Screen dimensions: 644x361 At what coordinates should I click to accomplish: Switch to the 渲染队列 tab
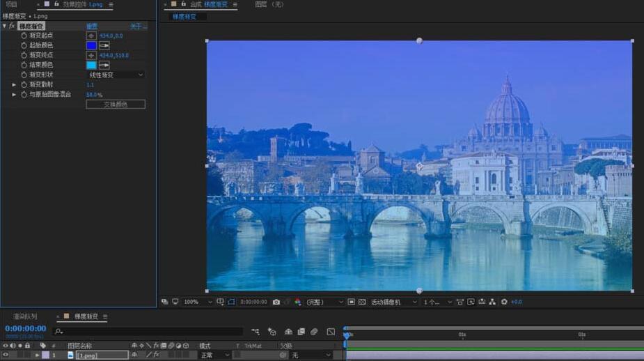(x=25, y=317)
